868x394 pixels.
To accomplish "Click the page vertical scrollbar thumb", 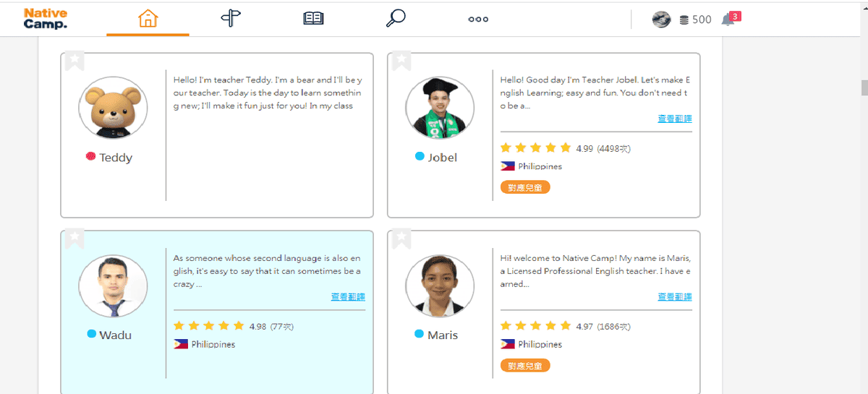I will pos(864,87).
